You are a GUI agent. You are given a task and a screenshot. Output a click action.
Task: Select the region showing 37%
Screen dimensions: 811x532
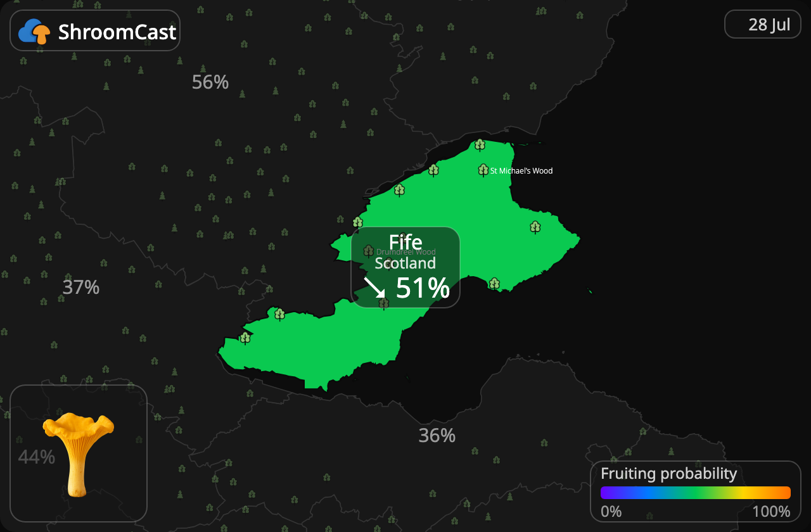click(81, 288)
